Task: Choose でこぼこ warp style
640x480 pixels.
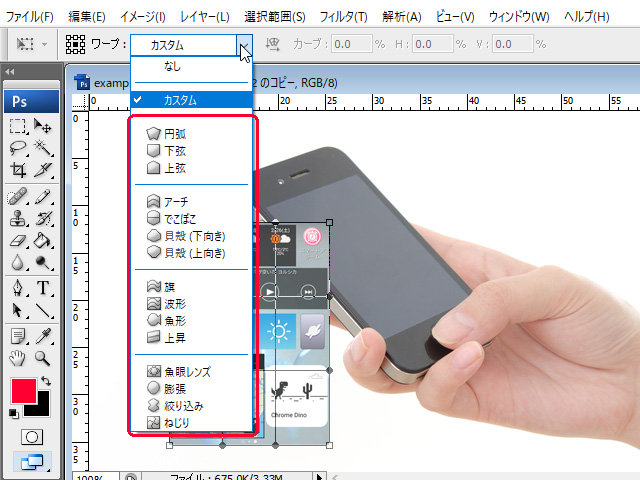Action: (x=191, y=219)
